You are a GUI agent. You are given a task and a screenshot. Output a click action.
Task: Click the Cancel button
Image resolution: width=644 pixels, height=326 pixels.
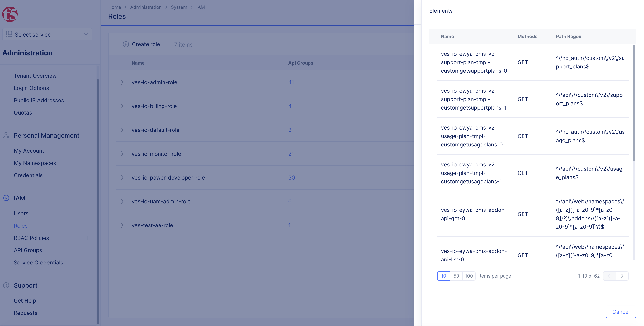click(x=621, y=312)
